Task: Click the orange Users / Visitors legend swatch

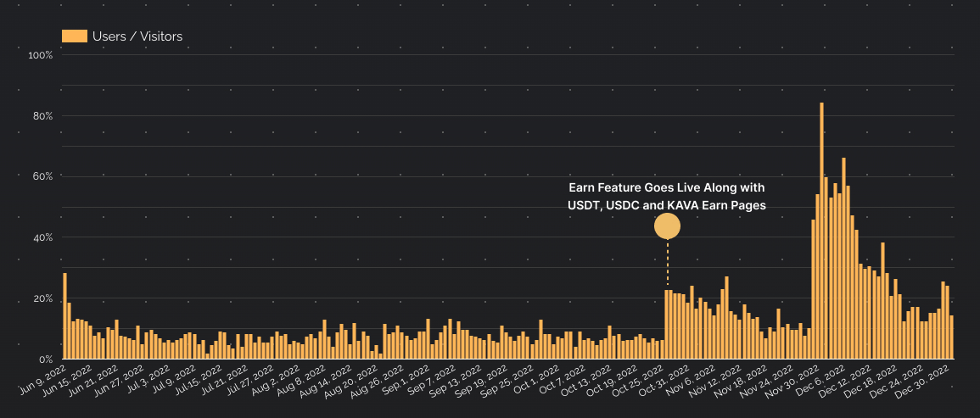Action: [x=75, y=36]
